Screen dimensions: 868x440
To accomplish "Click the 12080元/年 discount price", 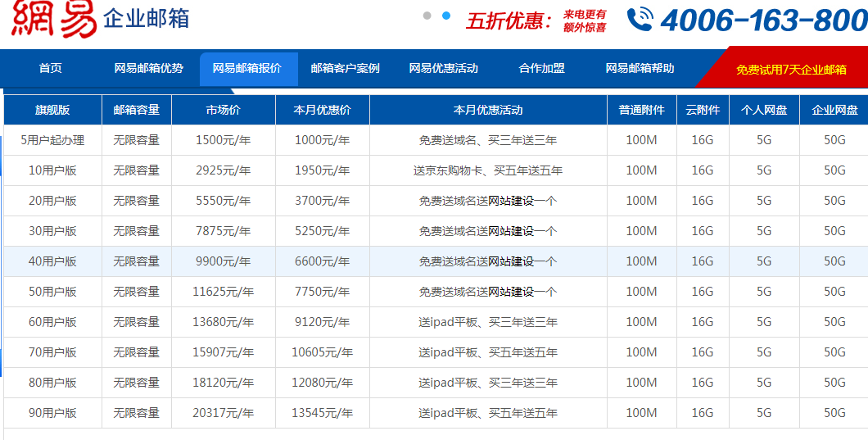I will (x=322, y=383).
